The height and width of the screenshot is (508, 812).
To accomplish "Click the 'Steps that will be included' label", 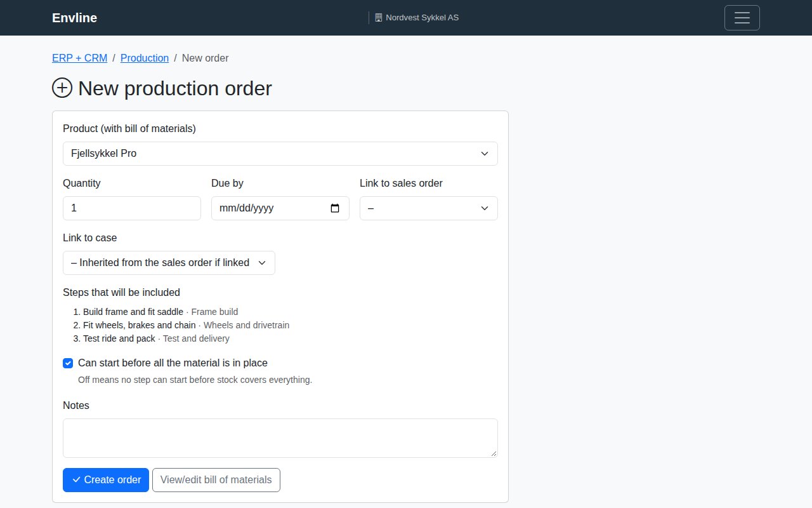I will [x=121, y=292].
